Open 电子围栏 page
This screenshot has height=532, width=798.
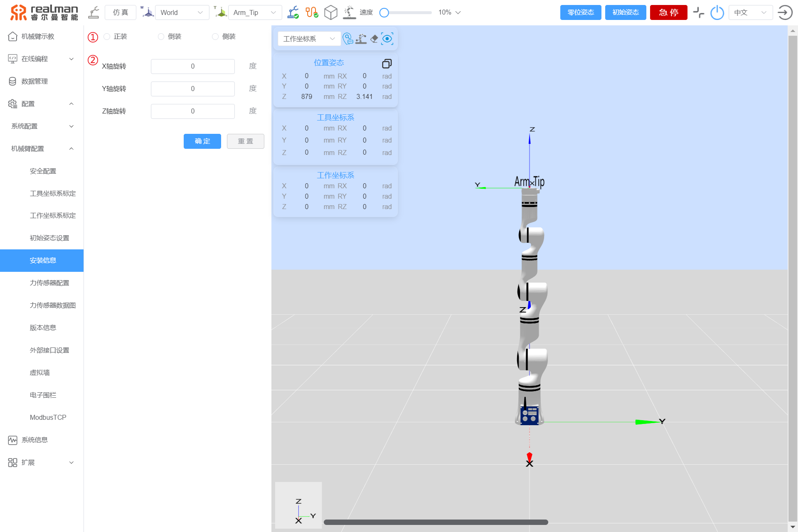click(42, 395)
